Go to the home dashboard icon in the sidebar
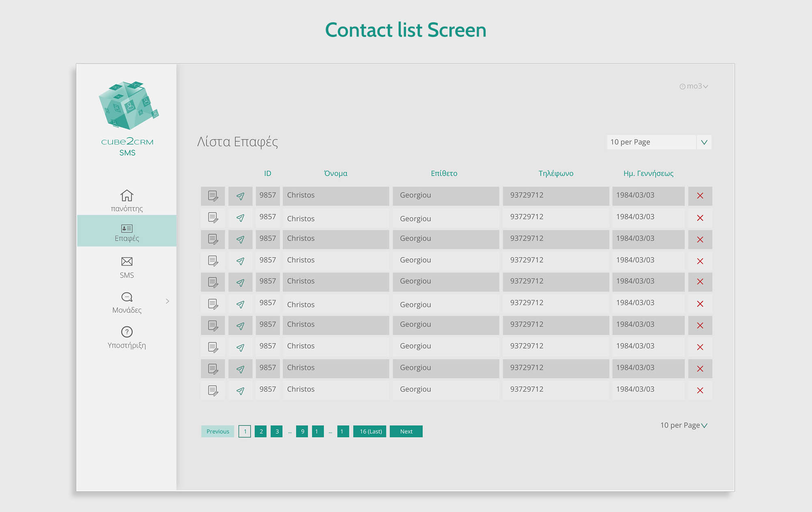812x512 pixels. click(x=127, y=196)
